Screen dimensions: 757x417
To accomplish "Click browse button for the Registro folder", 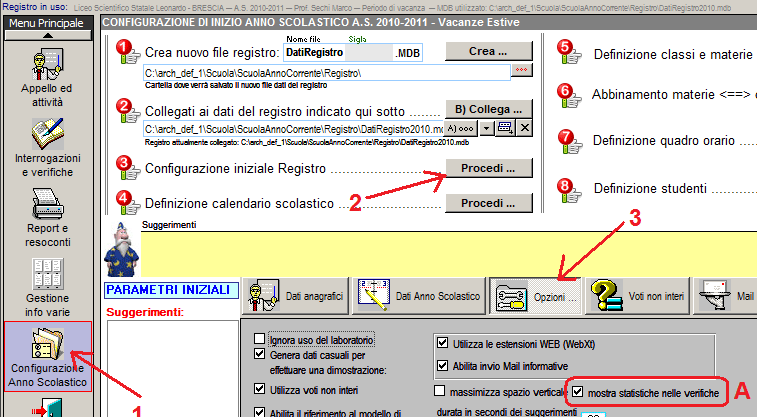I will pos(521,70).
